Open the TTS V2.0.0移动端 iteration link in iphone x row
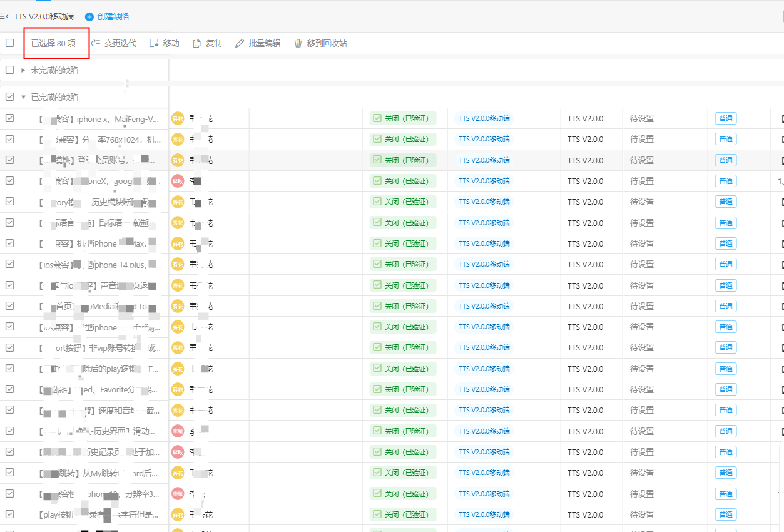The height and width of the screenshot is (532, 784). [484, 118]
